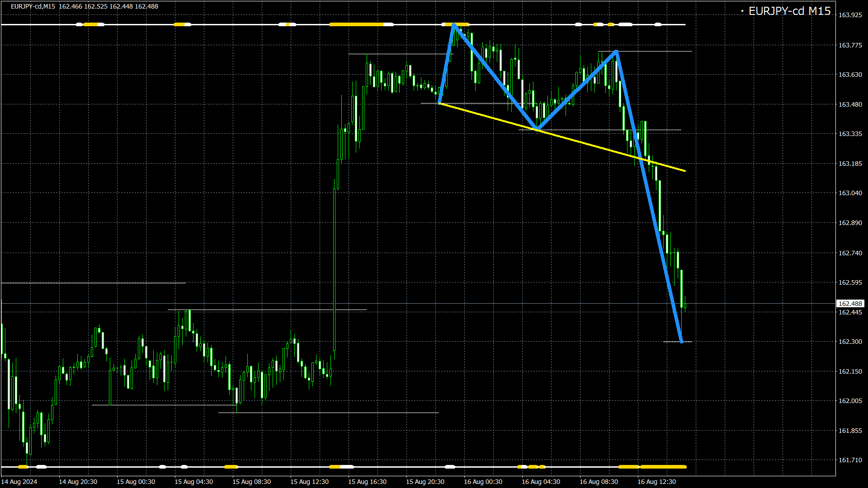Select the second blue peak near 163.775
868x488 pixels.
(x=616, y=52)
